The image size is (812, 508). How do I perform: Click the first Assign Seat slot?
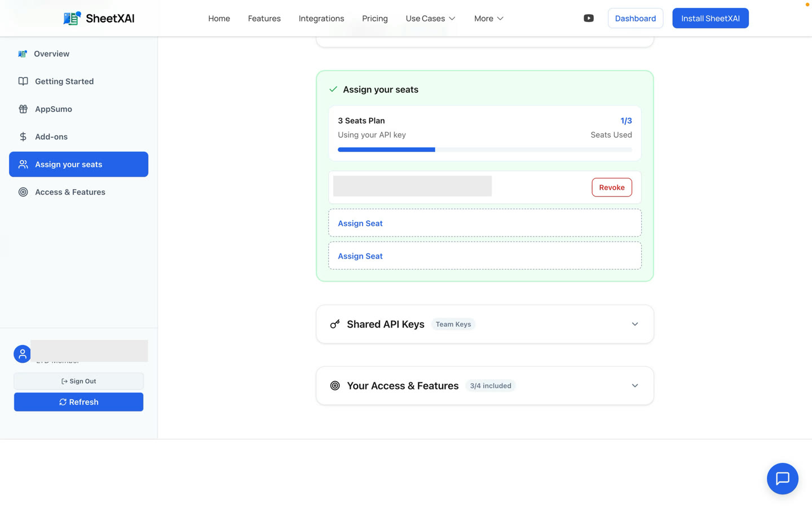coord(485,223)
